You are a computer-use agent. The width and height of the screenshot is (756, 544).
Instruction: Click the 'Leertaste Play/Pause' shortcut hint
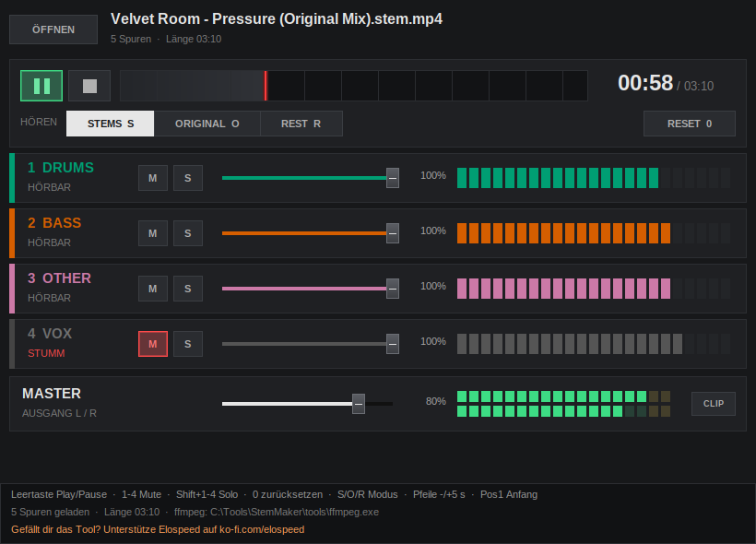pyautogui.click(x=59, y=494)
